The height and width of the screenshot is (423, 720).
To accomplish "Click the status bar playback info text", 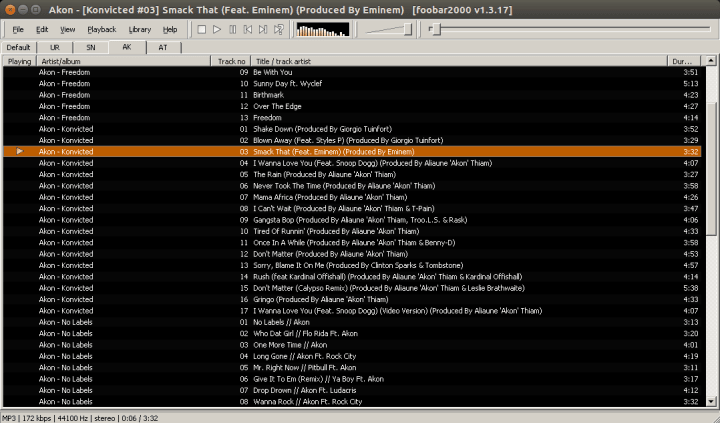I will pos(80,418).
